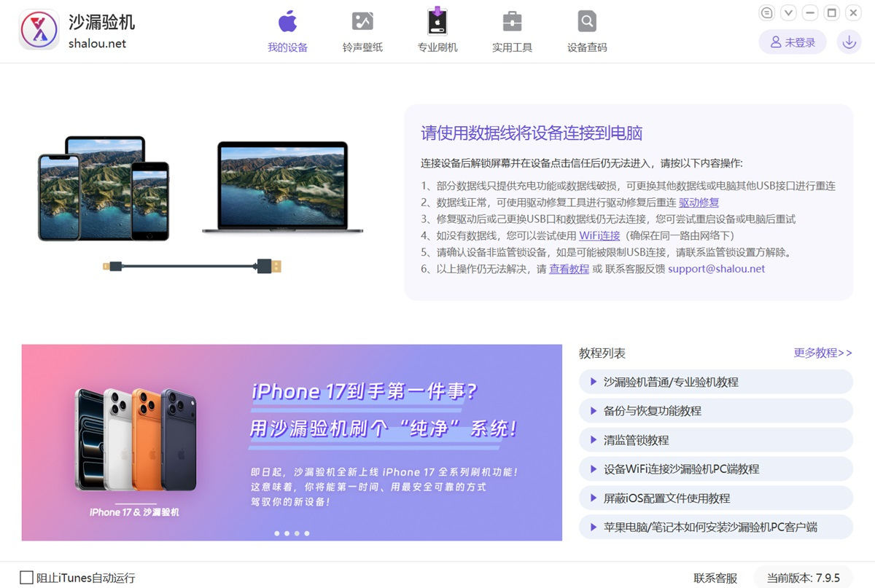Enable the 阻止iTunes自动运行 checkbox
Image resolution: width=875 pixels, height=588 pixels.
pos(26,578)
